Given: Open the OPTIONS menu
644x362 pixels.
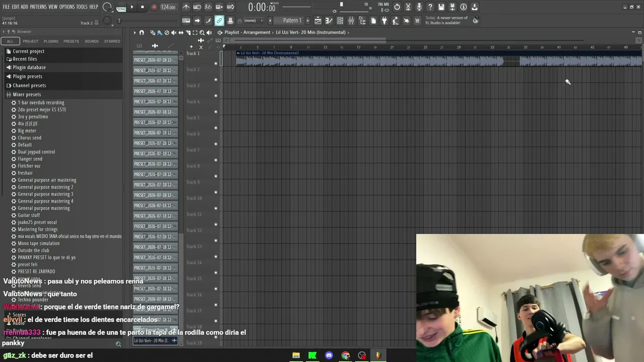Looking at the screenshot, I should click(x=67, y=7).
